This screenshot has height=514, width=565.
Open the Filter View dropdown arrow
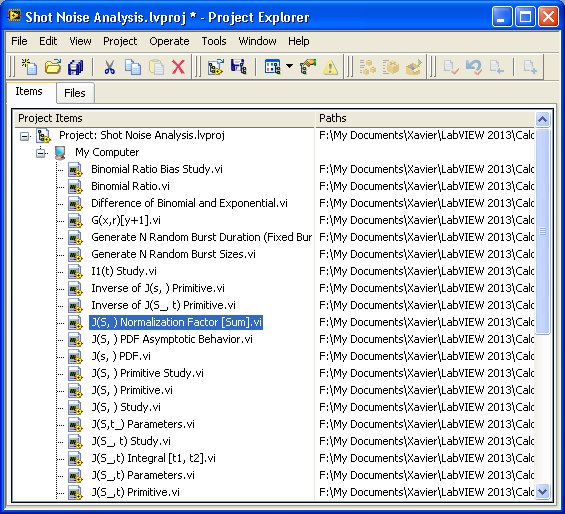pos(289,67)
